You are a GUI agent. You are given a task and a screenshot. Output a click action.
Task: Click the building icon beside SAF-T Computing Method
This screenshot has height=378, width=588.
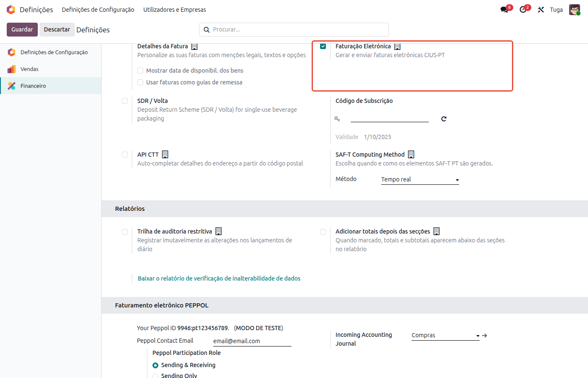click(x=411, y=155)
